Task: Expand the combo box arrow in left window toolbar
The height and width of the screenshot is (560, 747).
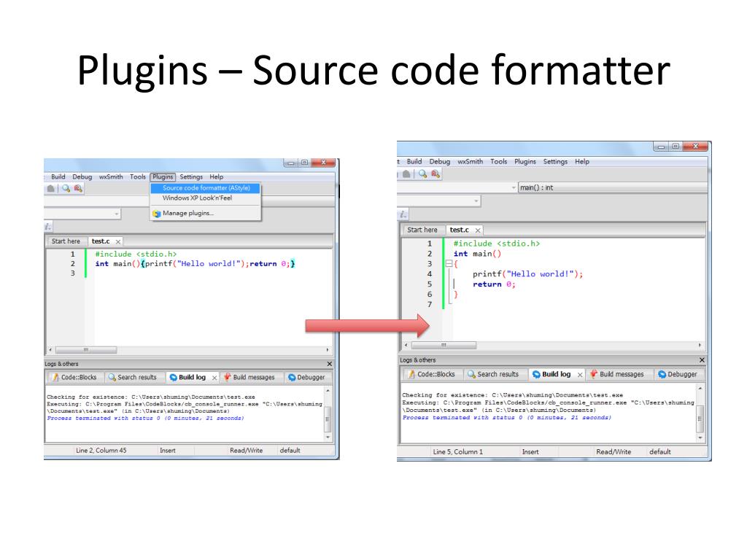Action: coord(117,214)
